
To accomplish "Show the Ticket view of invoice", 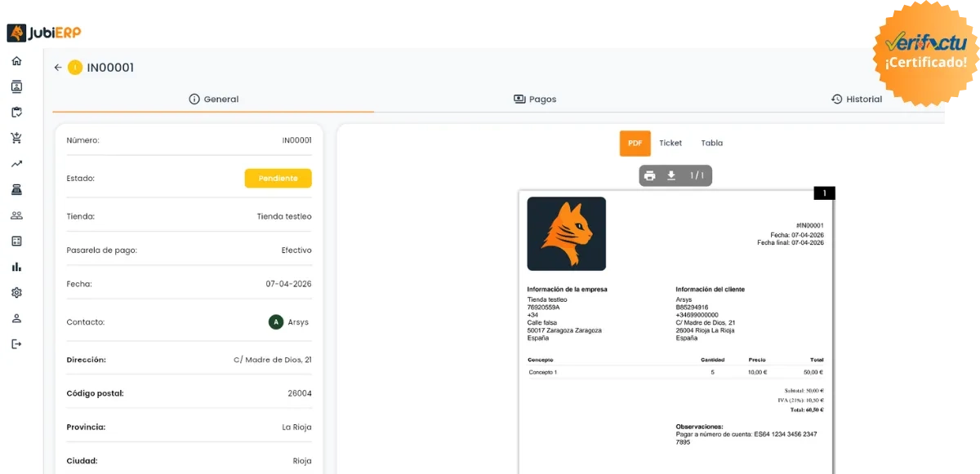I will [670, 143].
